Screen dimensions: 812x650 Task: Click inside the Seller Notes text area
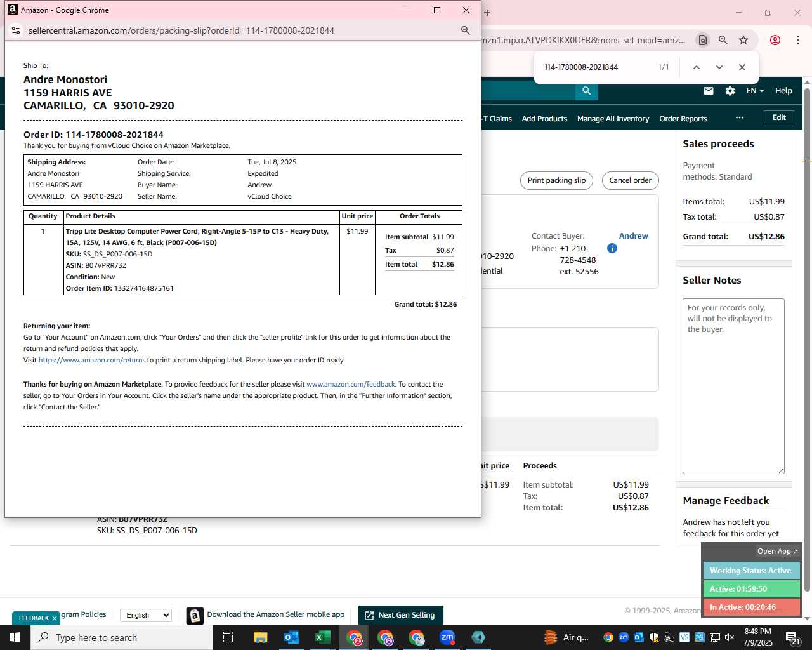733,386
